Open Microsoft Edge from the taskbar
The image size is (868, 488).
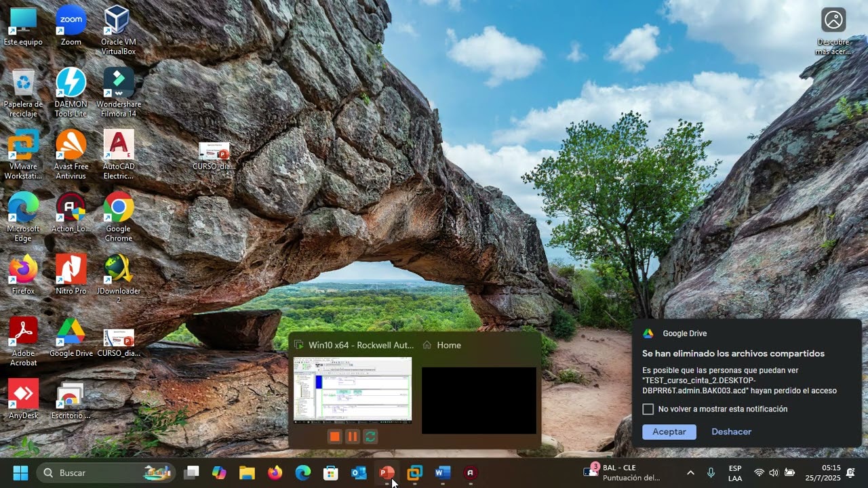coord(302,472)
